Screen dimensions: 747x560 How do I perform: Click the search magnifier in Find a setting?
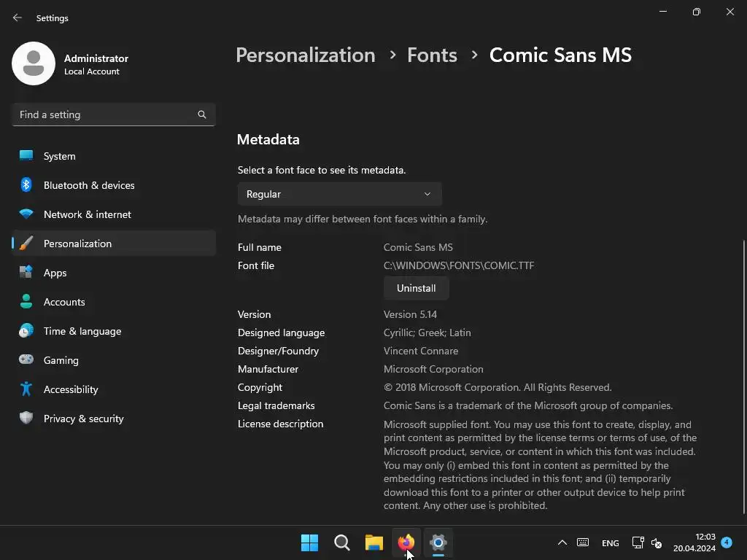point(202,114)
